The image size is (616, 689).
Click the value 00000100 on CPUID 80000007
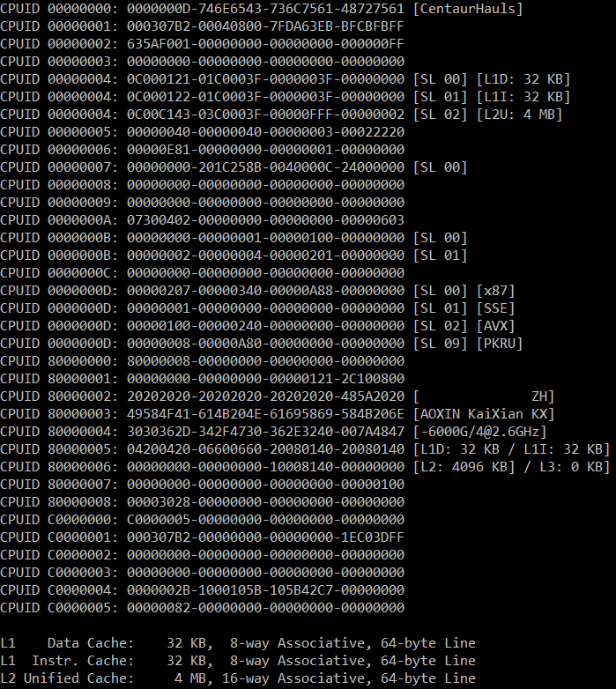(373, 485)
